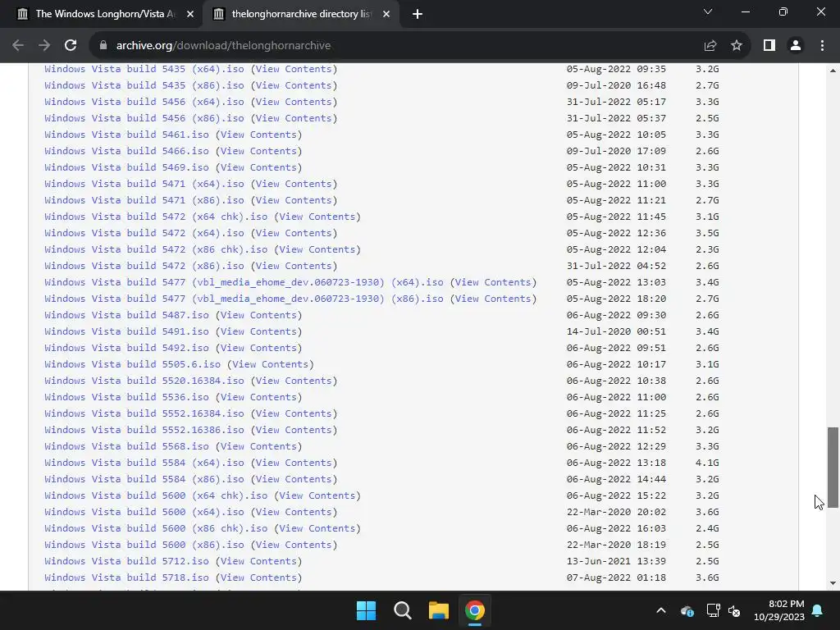View Contents of build 5466.iso
This screenshot has width=840, height=630.
(x=258, y=151)
